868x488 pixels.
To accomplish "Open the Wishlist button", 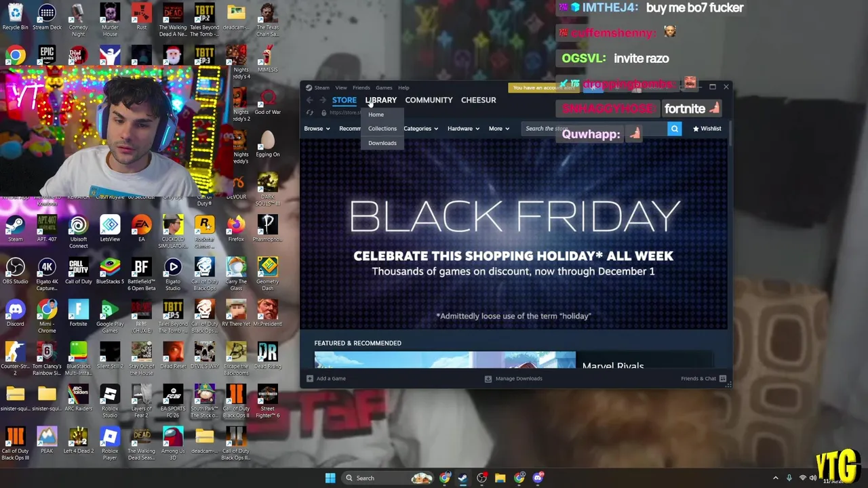I will 707,128.
